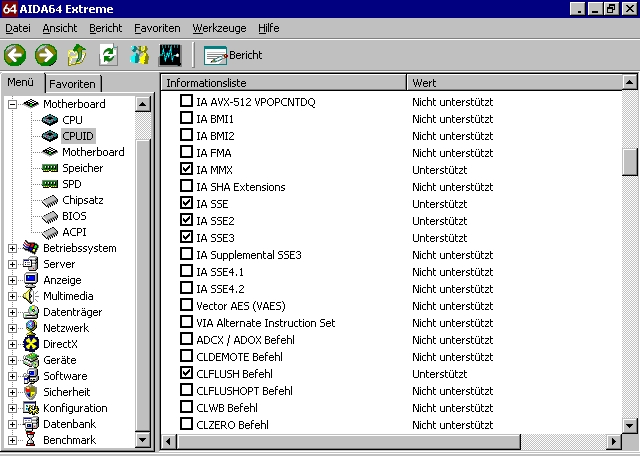Open the Werkzeuge menu
This screenshot has width=640, height=456.
(x=220, y=28)
